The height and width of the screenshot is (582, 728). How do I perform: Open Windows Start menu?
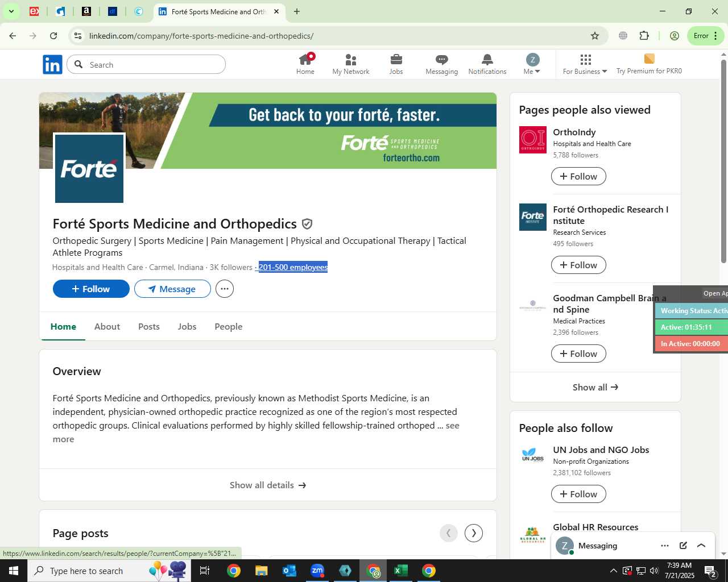(x=14, y=571)
